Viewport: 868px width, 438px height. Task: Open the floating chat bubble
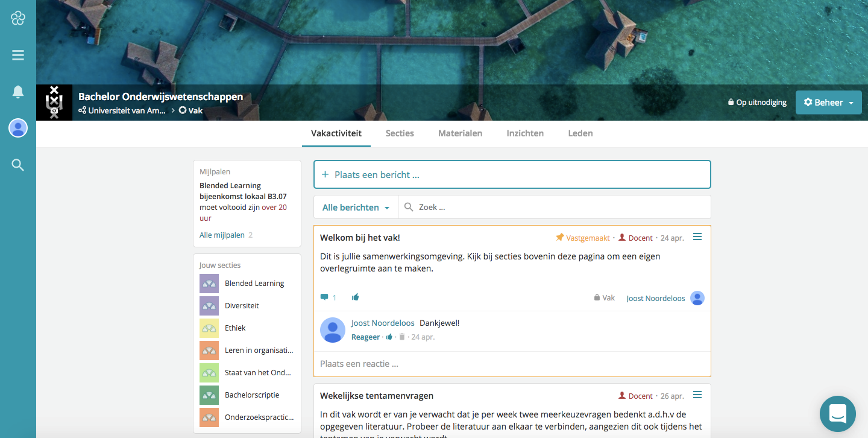(x=838, y=414)
